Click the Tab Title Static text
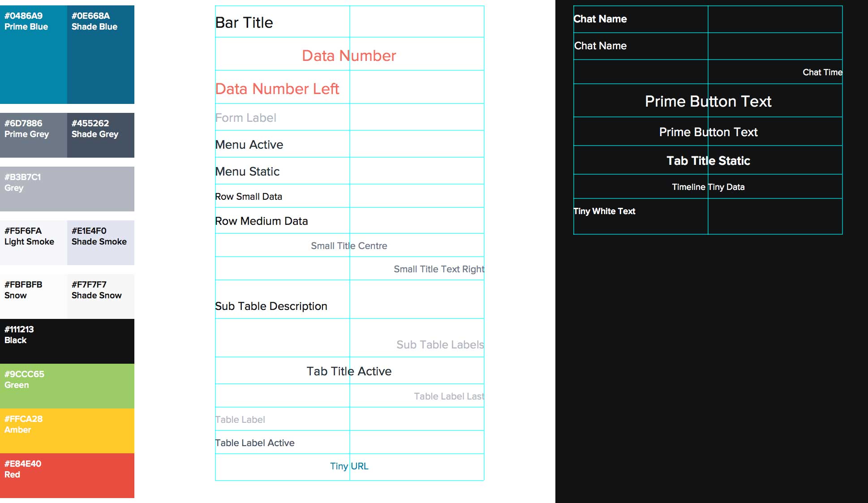 pyautogui.click(x=708, y=161)
